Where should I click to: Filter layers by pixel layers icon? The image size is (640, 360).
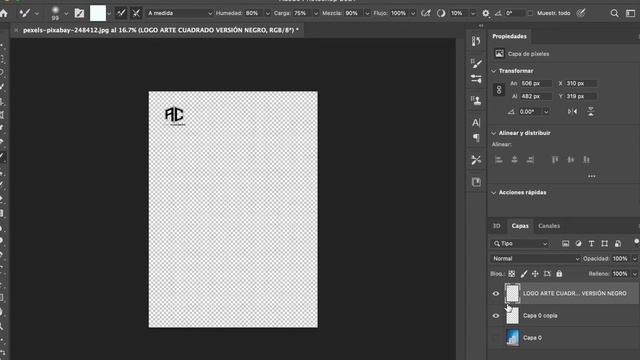point(565,244)
